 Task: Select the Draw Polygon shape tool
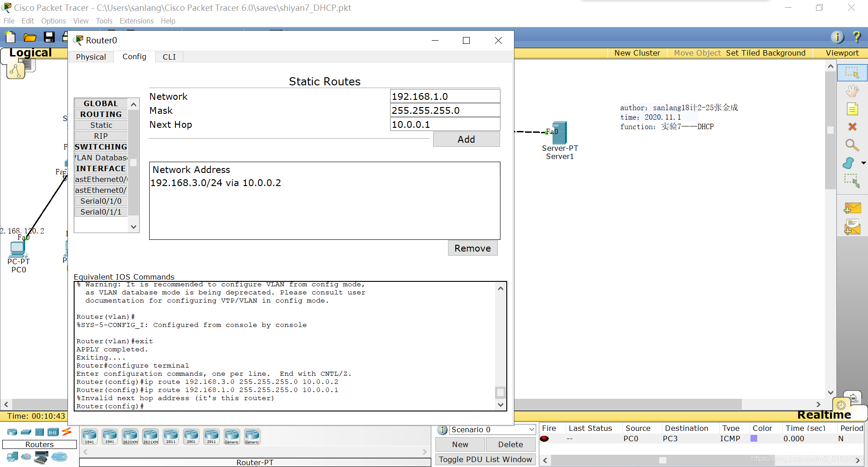pos(849,163)
